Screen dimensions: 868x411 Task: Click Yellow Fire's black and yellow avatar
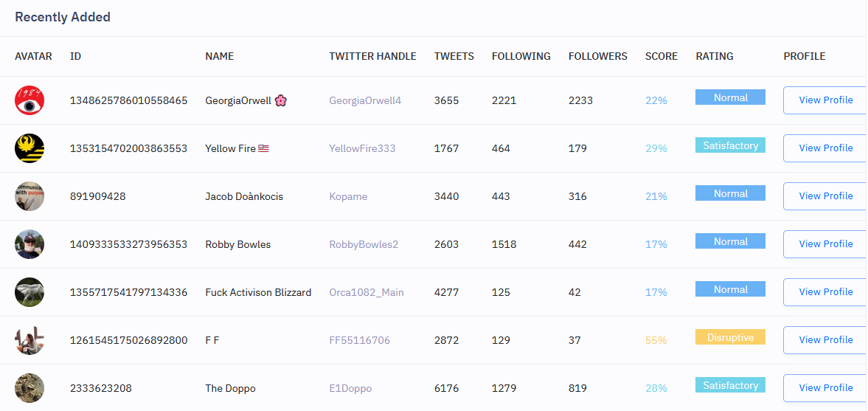[29, 148]
